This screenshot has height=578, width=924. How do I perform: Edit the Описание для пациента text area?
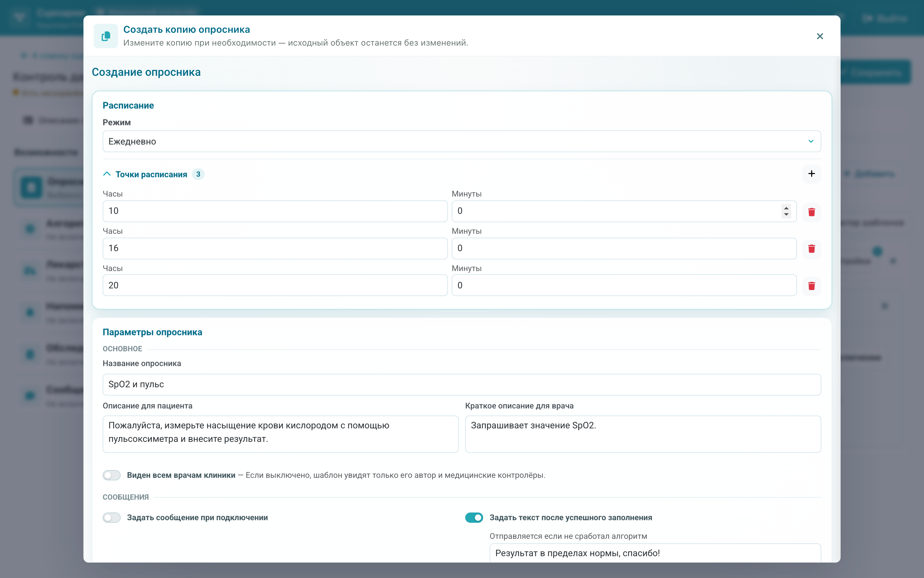pyautogui.click(x=280, y=434)
